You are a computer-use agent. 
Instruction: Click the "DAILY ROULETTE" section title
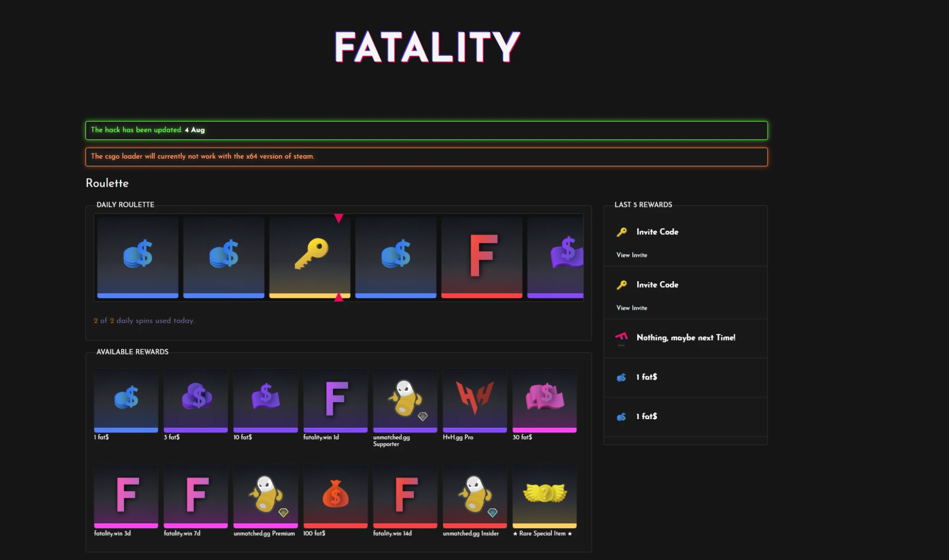point(126,205)
